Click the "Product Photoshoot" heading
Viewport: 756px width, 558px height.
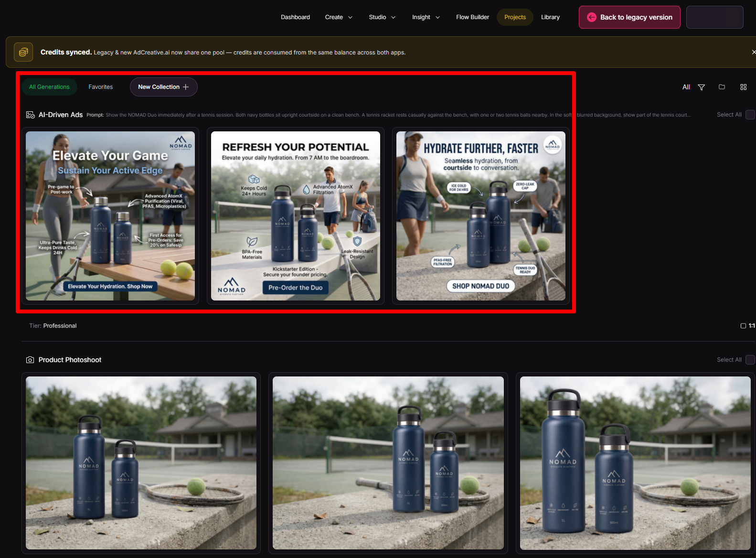coord(70,360)
